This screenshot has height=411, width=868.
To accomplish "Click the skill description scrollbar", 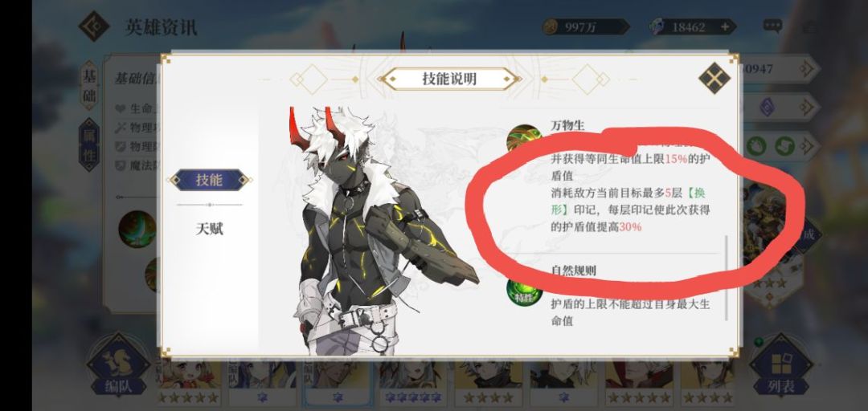I will click(x=727, y=277).
